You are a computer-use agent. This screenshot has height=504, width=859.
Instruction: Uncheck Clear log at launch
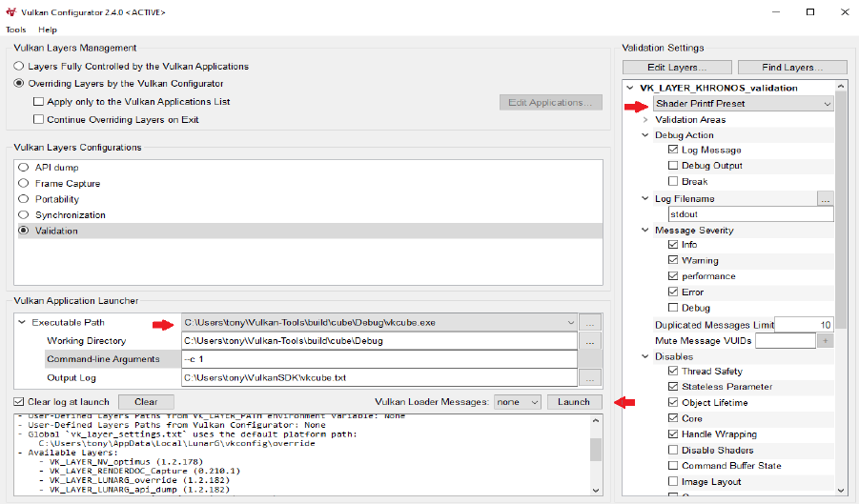[19, 402]
